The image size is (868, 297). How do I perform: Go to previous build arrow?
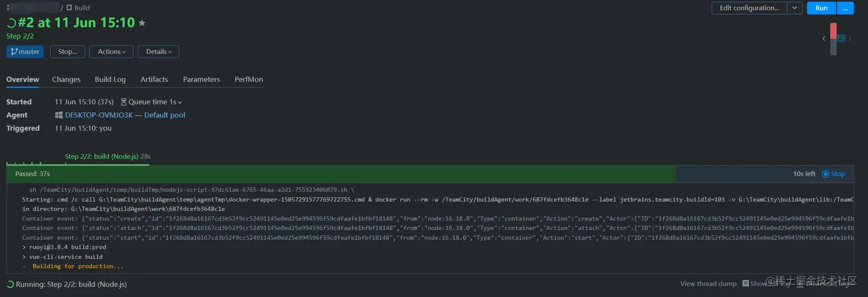pyautogui.click(x=824, y=38)
